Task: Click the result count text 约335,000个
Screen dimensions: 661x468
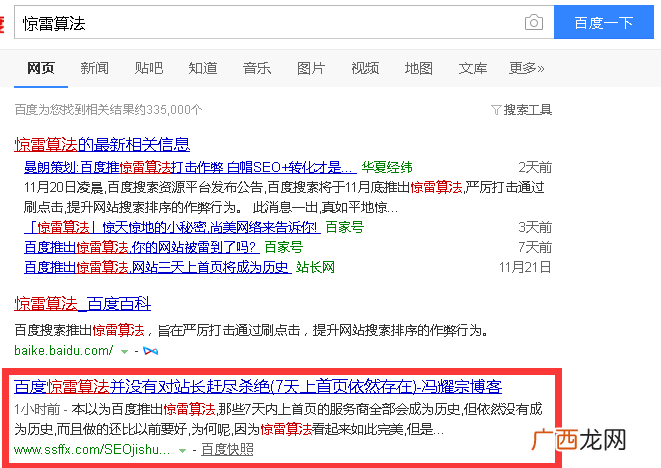Action: (x=108, y=110)
